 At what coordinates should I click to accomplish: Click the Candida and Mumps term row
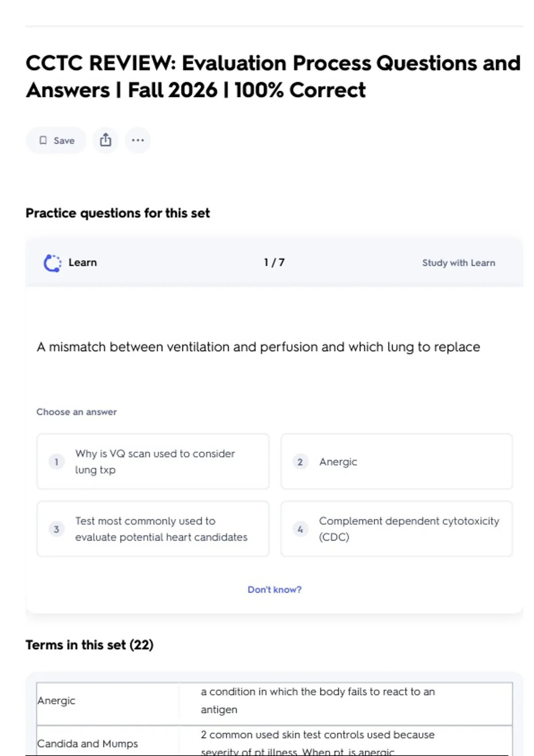tap(88, 744)
